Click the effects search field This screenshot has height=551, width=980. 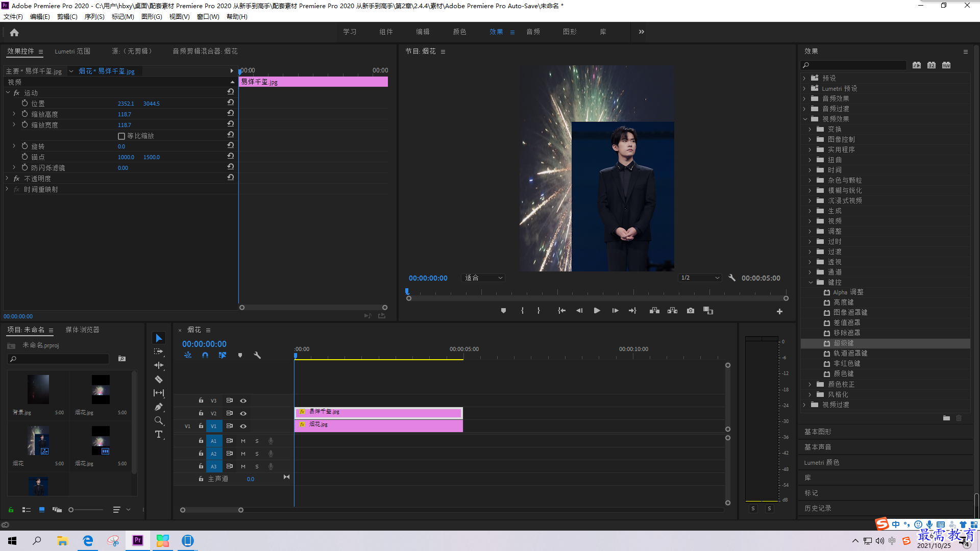click(x=853, y=65)
